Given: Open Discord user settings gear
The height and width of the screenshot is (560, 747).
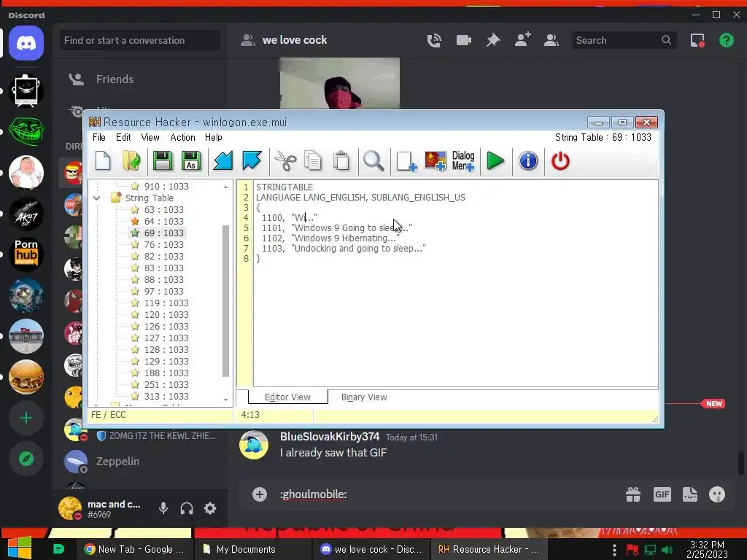Looking at the screenshot, I should (210, 508).
